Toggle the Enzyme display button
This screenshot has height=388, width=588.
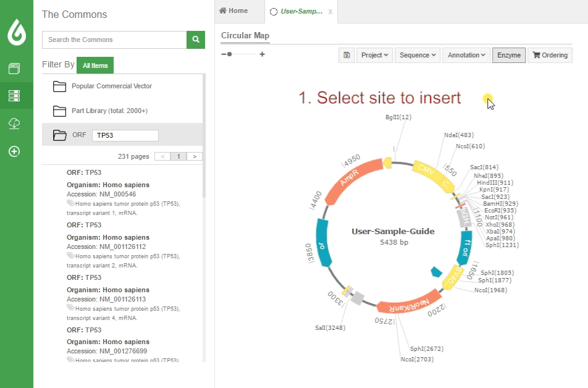coord(508,55)
